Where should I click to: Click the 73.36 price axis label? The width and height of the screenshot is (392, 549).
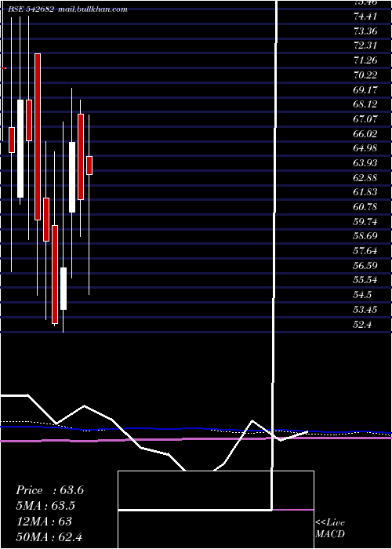365,31
